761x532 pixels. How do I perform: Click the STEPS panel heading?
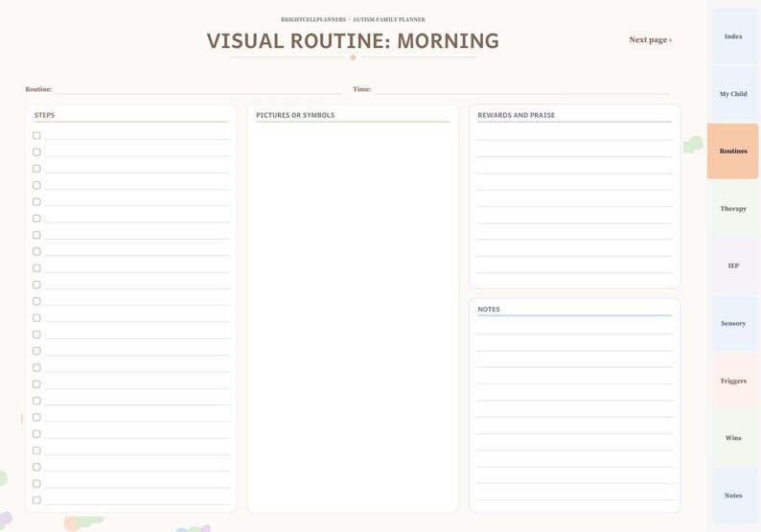[44, 115]
